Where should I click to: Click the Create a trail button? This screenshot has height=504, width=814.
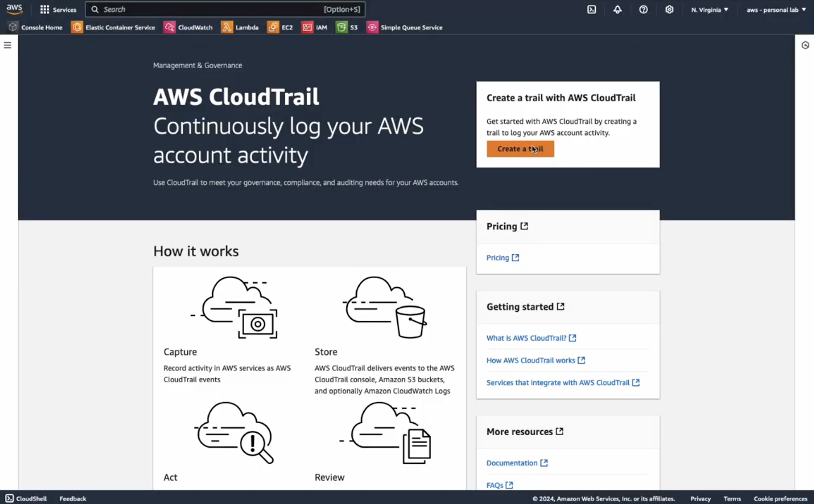[x=520, y=149]
